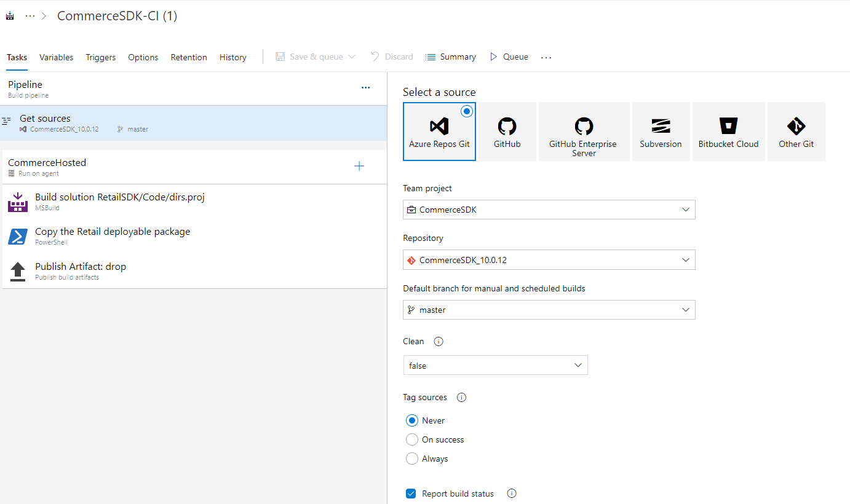The image size is (850, 504).
Task: Click the Get sources list icon
Action: [x=6, y=121]
